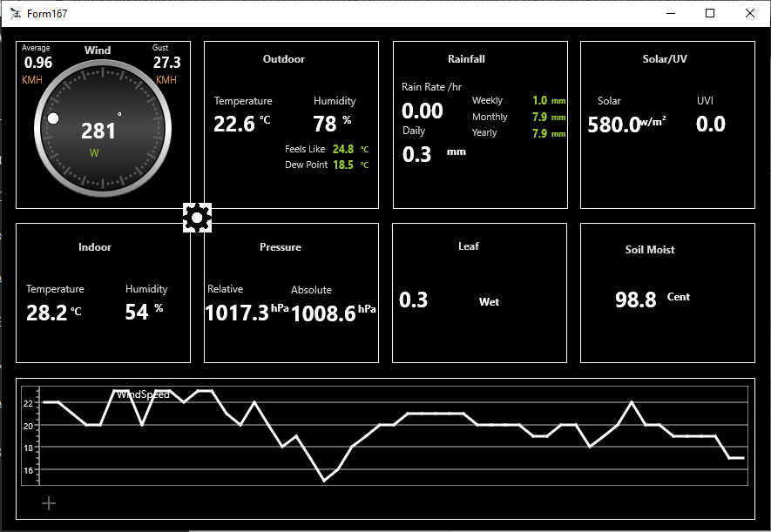Select the WindSpeed chart legend label
This screenshot has width=771, height=532.
click(x=145, y=393)
